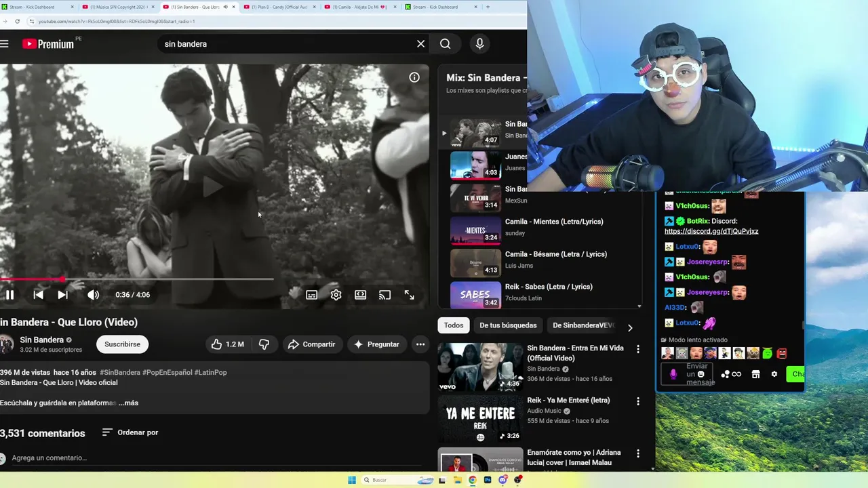This screenshot has width=868, height=488.
Task: Switch to 'Música SIN Copyright' browser tab
Action: tap(117, 7)
